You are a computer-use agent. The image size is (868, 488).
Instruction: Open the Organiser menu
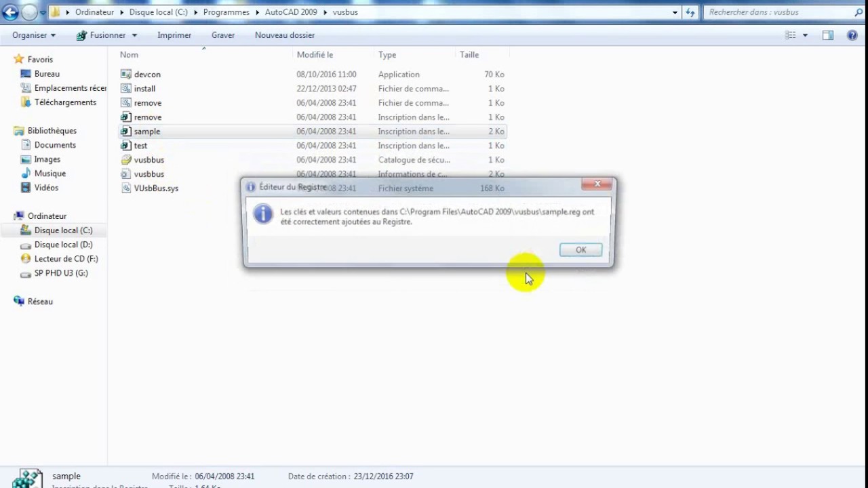click(x=34, y=35)
